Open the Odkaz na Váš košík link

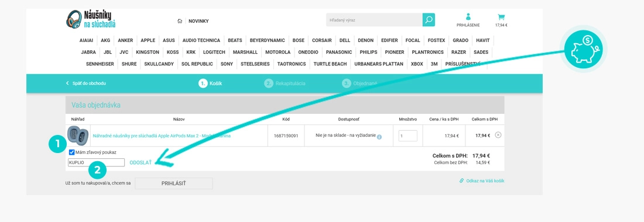click(485, 181)
